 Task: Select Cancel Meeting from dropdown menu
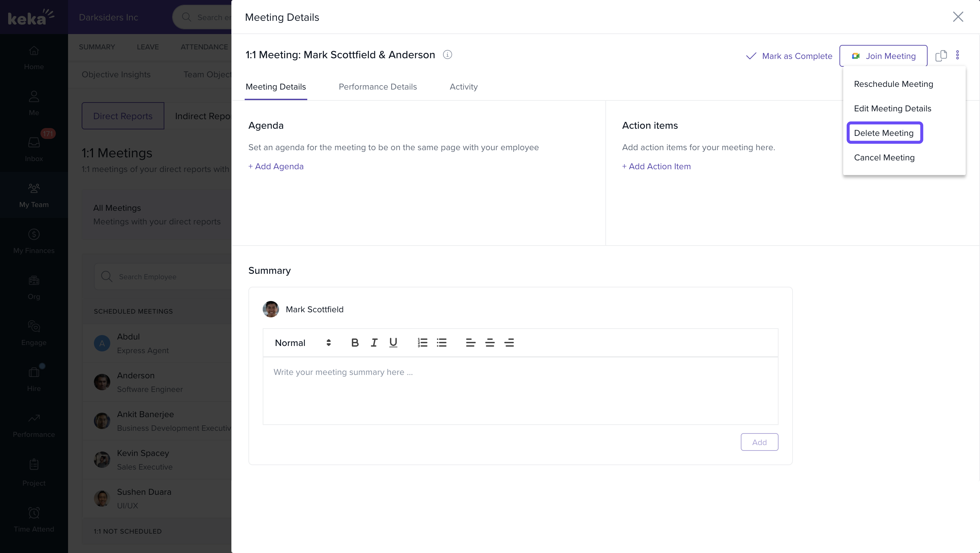[x=884, y=157]
